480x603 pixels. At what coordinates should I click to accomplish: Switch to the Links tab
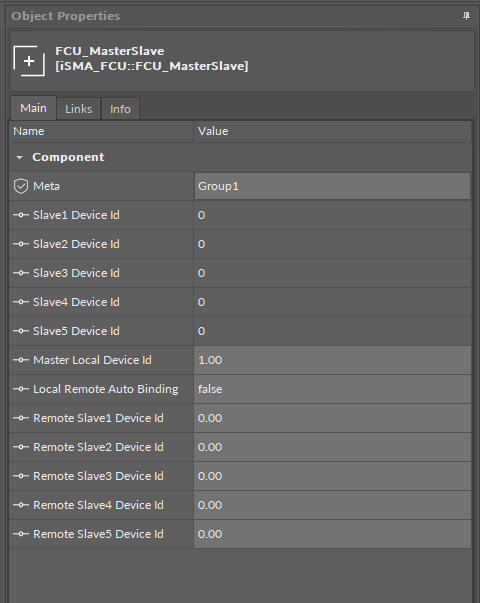point(78,109)
